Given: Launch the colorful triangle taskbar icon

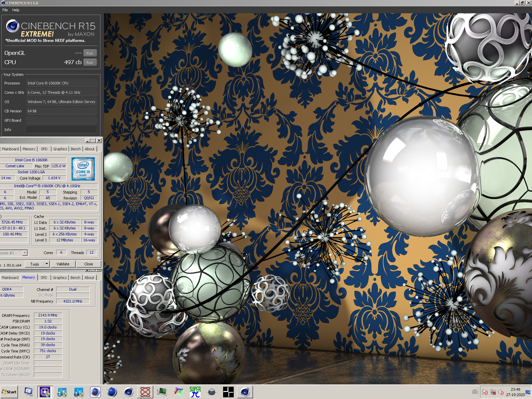Looking at the screenshot, I should coord(179,392).
